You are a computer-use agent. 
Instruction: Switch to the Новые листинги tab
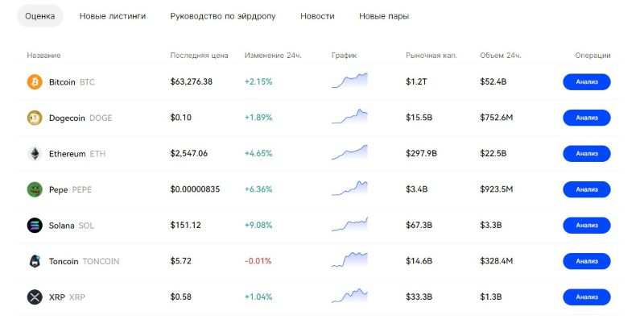(x=113, y=16)
